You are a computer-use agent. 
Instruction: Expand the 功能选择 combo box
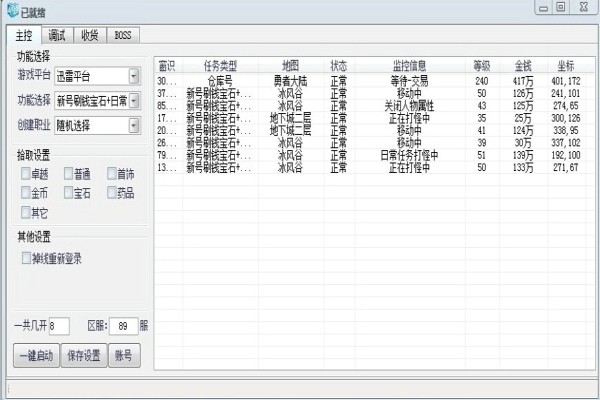pyautogui.click(x=134, y=101)
